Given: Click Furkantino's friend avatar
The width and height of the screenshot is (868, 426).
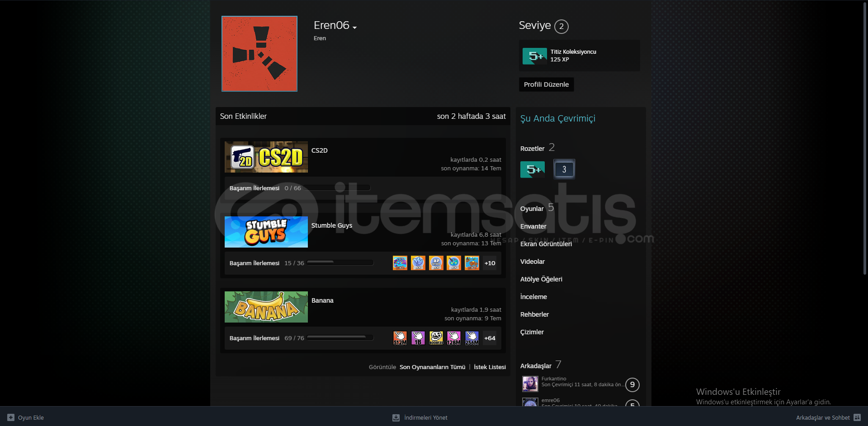Looking at the screenshot, I should tap(530, 384).
